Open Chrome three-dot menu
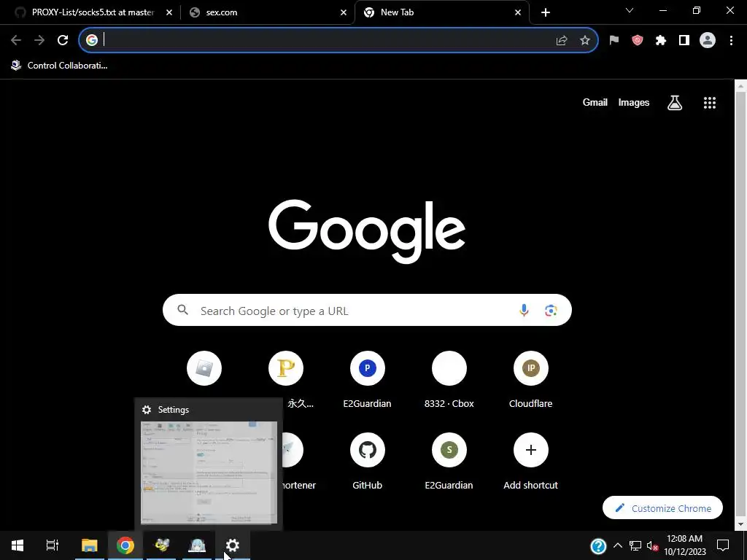This screenshot has height=560, width=747. pos(731,41)
